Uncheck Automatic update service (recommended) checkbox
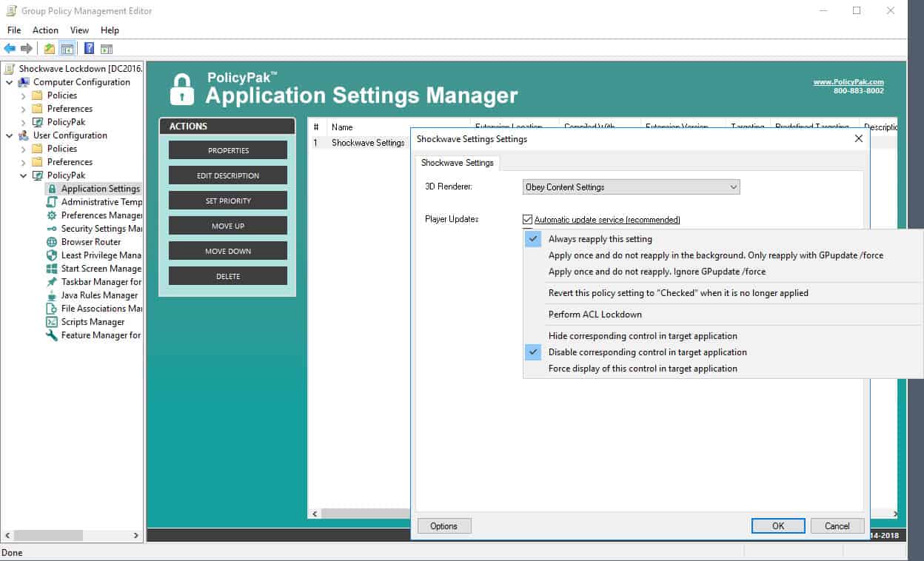Viewport: 924px width, 561px height. point(527,220)
